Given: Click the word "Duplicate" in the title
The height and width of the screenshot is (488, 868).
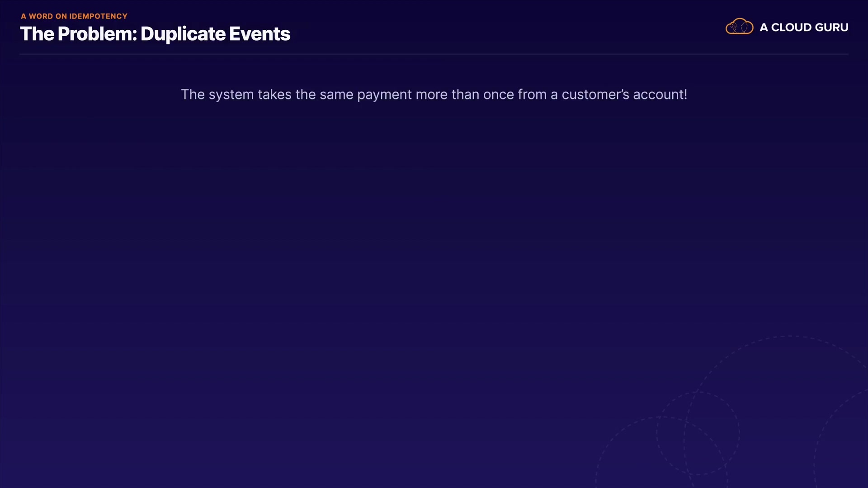Looking at the screenshot, I should click(183, 34).
